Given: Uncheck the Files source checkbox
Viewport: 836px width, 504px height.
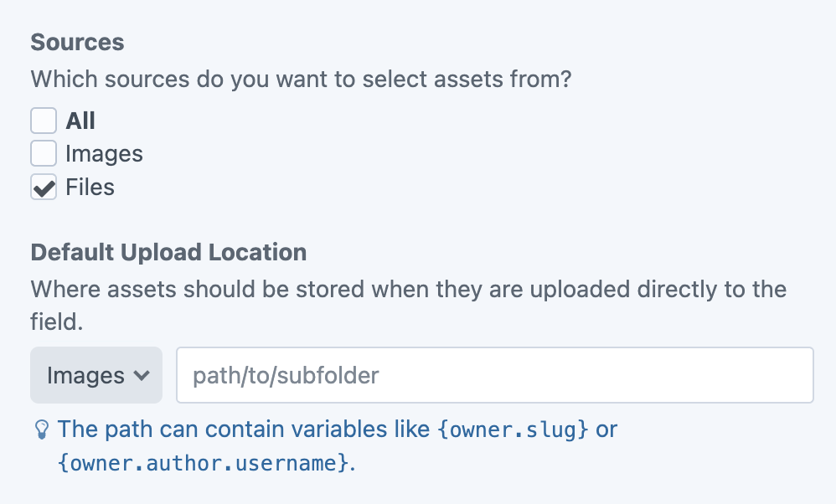Looking at the screenshot, I should click(43, 187).
